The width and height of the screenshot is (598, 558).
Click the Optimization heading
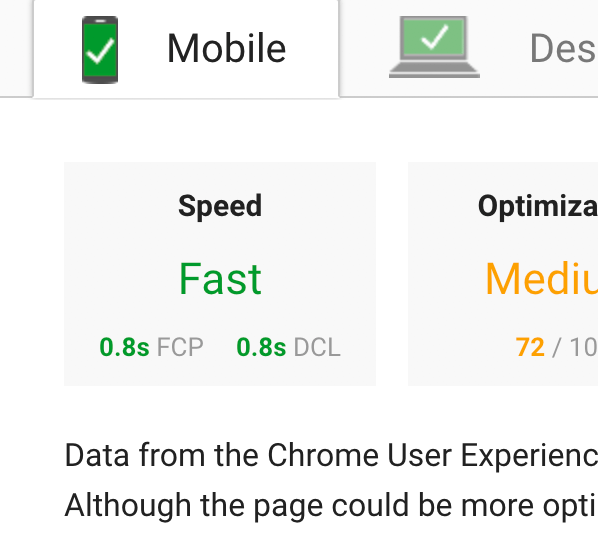click(538, 206)
